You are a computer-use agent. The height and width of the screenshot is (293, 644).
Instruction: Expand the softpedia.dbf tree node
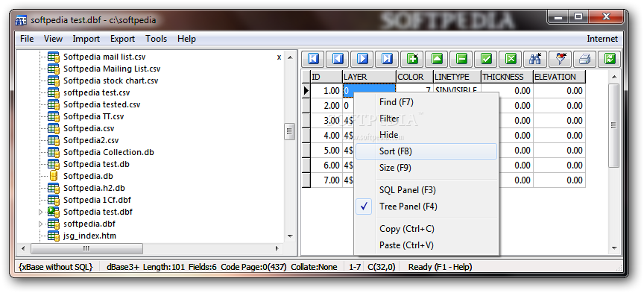click(40, 224)
